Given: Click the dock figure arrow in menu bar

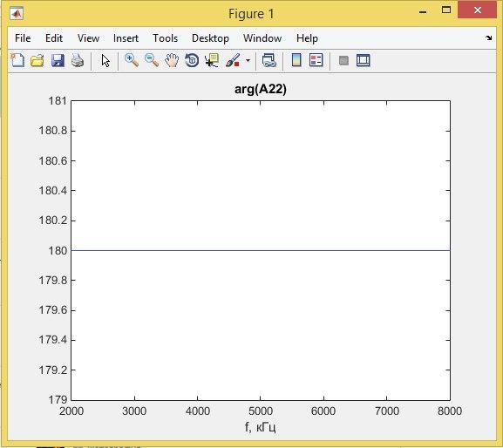Looking at the screenshot, I should click(488, 37).
